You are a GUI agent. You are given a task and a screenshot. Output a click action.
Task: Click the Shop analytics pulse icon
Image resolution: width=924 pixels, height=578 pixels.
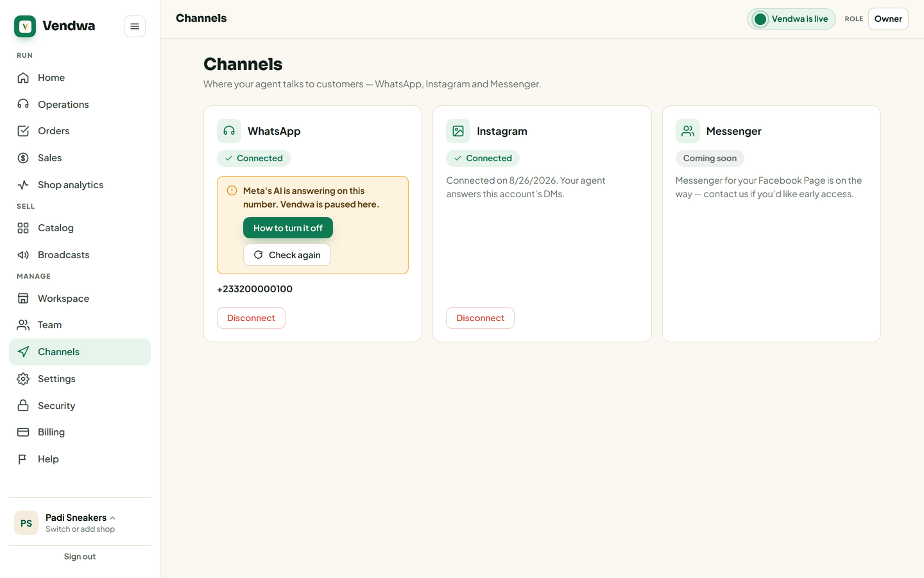23,185
